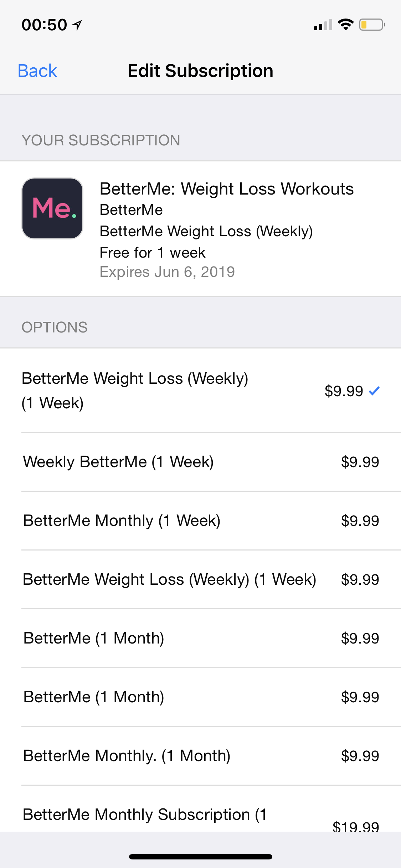Go back to the previous screen

tap(37, 71)
